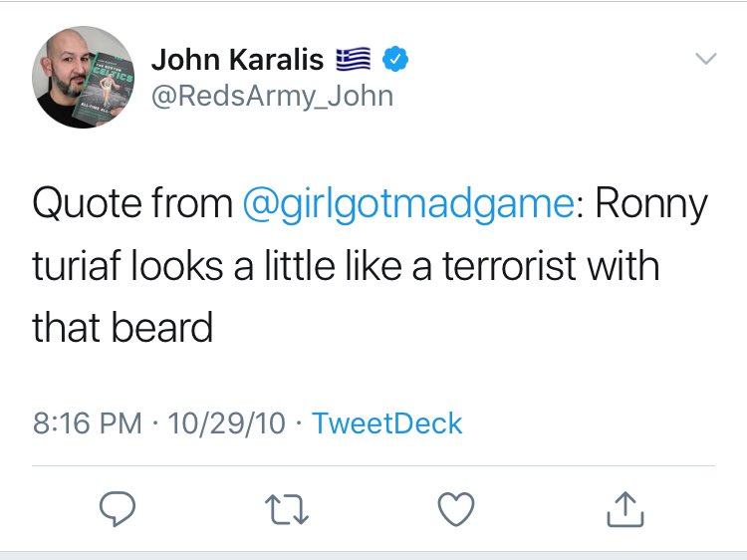Open the @RedsArmy_John handle

pyautogui.click(x=272, y=96)
